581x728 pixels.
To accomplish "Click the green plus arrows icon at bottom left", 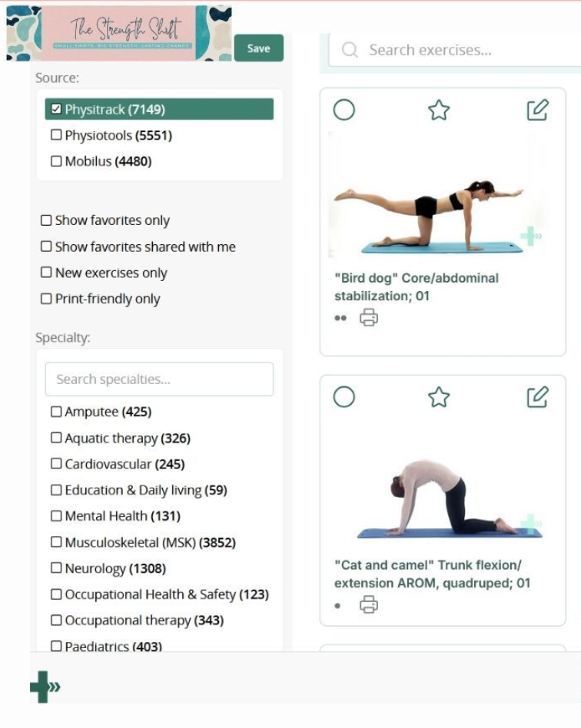I will tap(45, 687).
